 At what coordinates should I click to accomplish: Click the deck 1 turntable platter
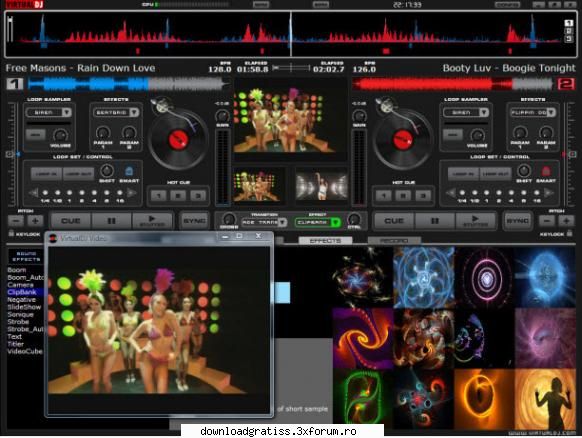point(178,140)
